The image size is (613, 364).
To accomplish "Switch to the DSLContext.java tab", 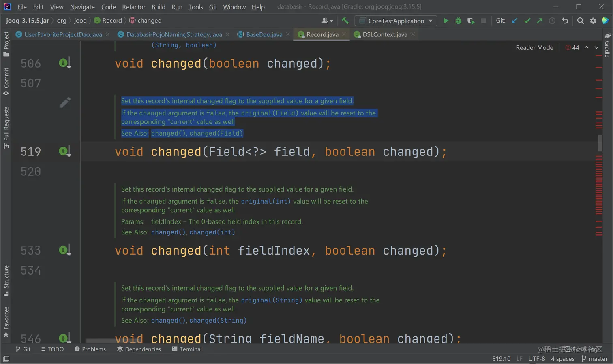I will click(x=385, y=34).
